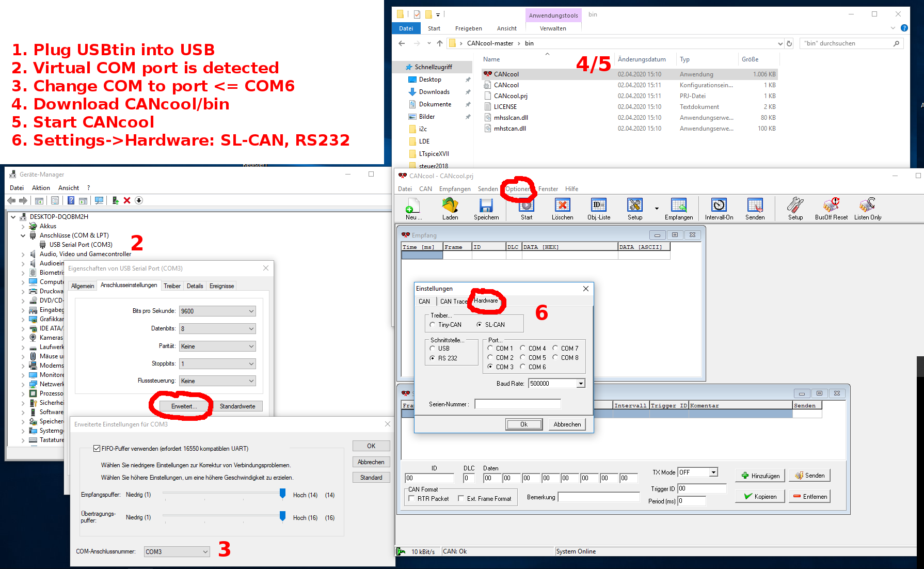The height and width of the screenshot is (569, 924).
Task: Select the USB interface radio button
Action: pos(433,349)
